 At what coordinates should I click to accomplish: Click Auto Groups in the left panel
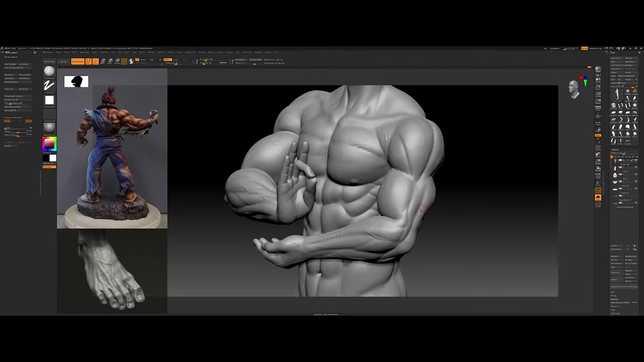10,64
